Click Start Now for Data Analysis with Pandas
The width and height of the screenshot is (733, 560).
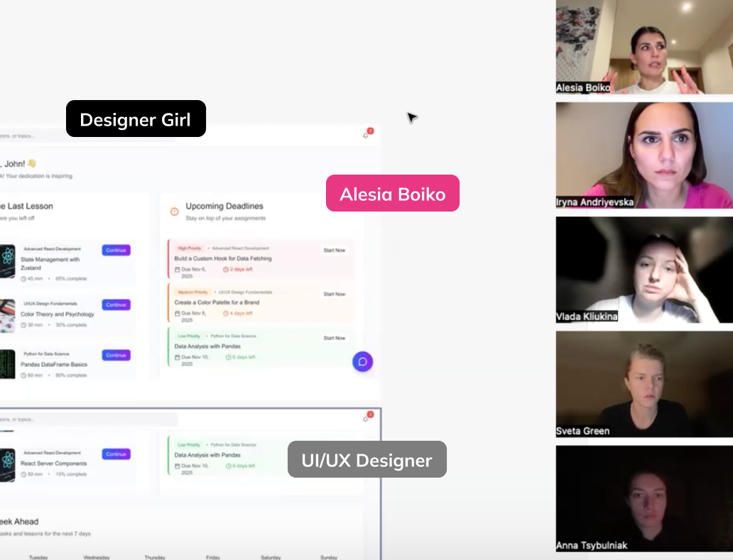coord(334,338)
